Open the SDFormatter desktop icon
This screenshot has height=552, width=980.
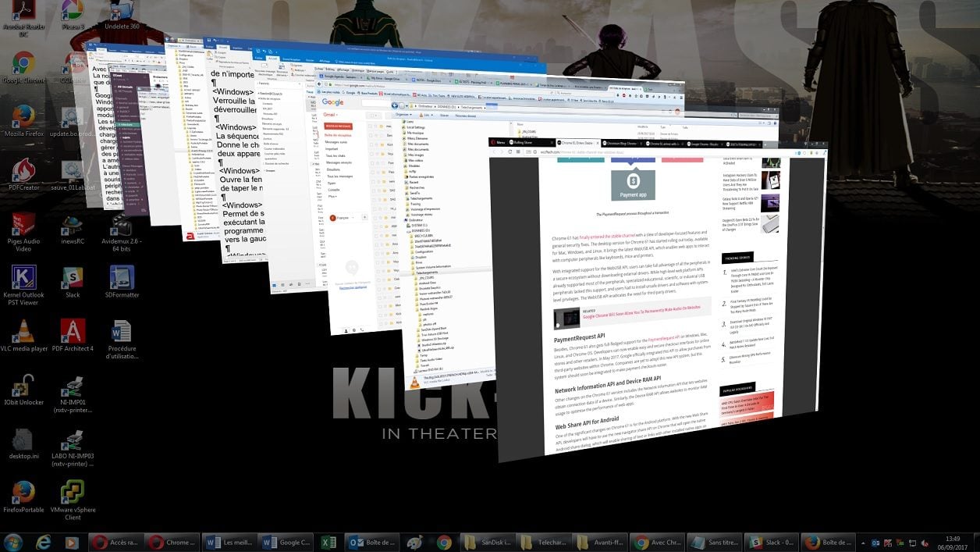[x=122, y=283]
